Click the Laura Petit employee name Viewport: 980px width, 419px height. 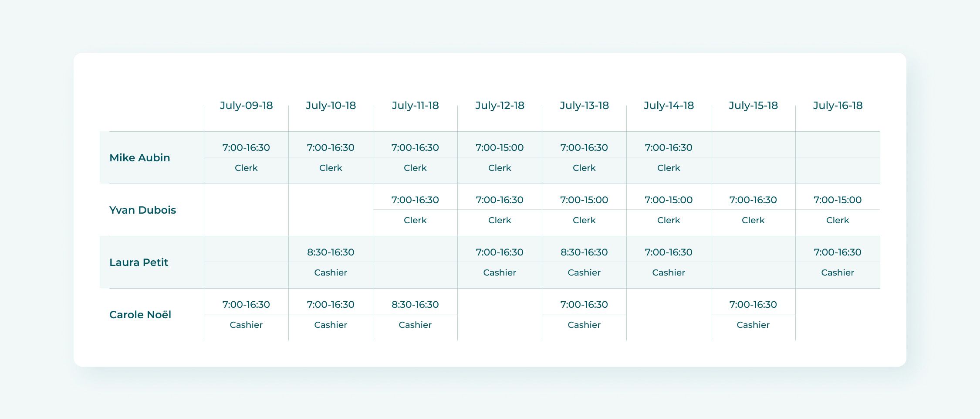139,262
